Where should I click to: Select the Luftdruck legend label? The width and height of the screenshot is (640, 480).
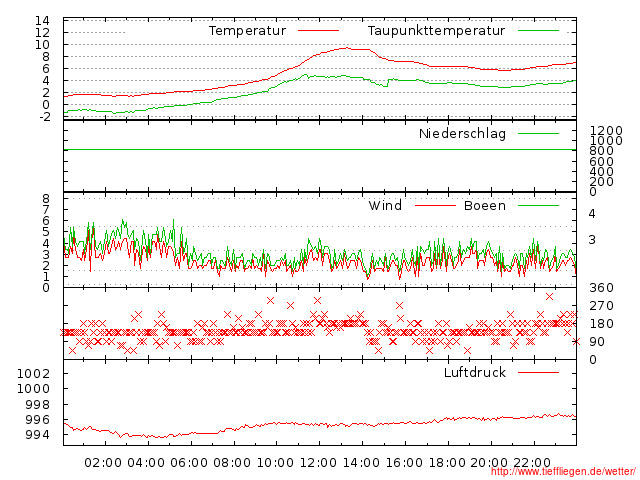(x=475, y=372)
